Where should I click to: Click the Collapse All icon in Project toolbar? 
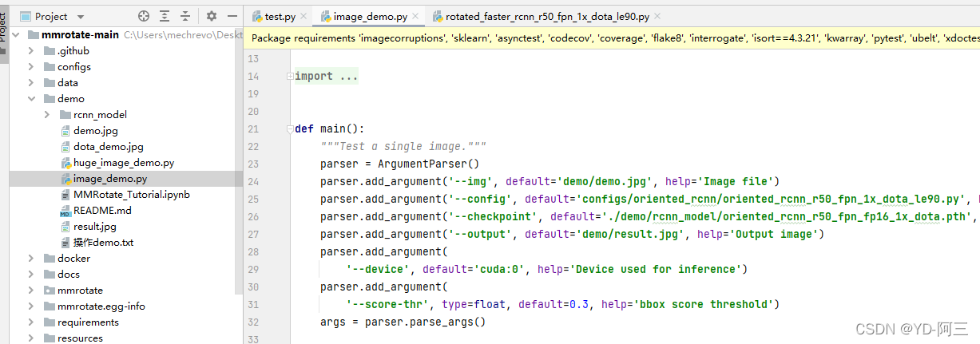(185, 16)
